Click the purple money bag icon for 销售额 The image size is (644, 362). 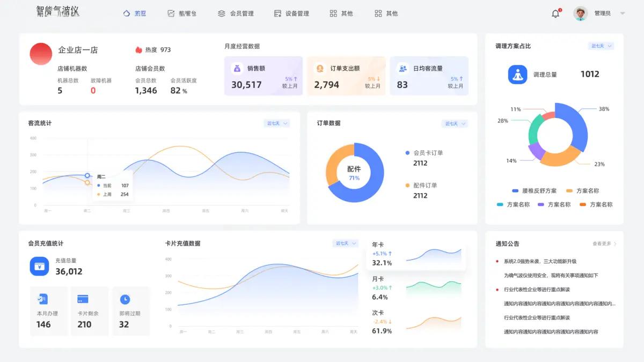(237, 68)
